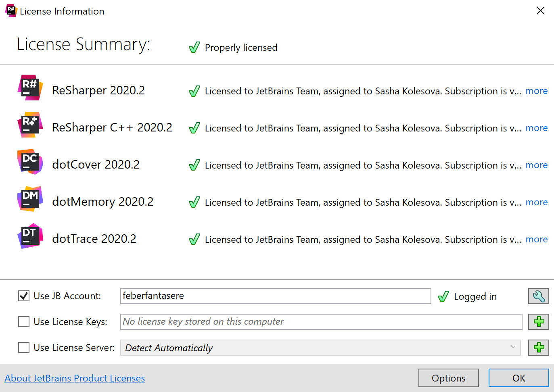
Task: Click the wrench icon for JB Account settings
Action: click(539, 296)
